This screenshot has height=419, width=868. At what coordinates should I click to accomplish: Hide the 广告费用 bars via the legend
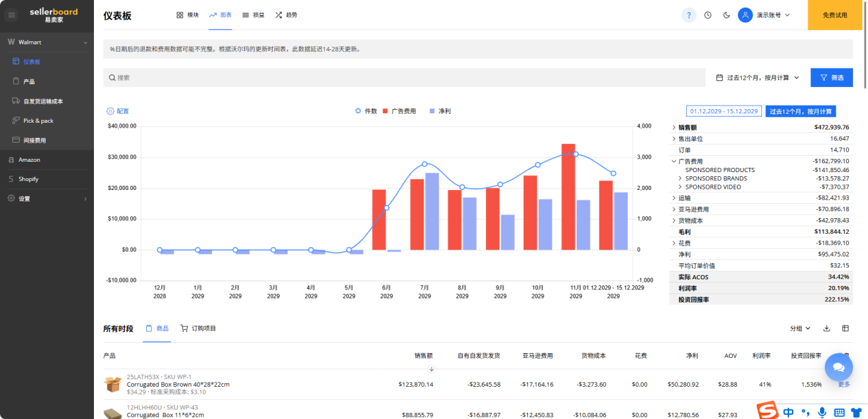405,112
